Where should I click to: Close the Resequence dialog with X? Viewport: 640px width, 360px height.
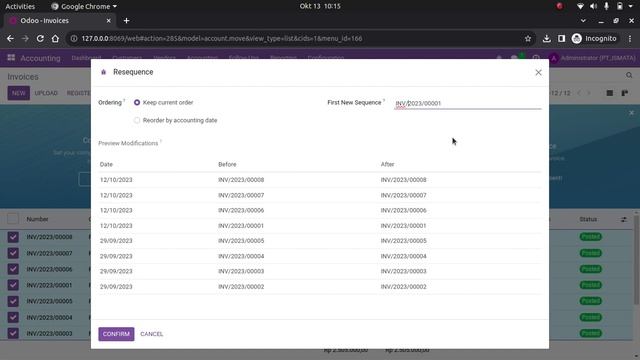tap(538, 73)
